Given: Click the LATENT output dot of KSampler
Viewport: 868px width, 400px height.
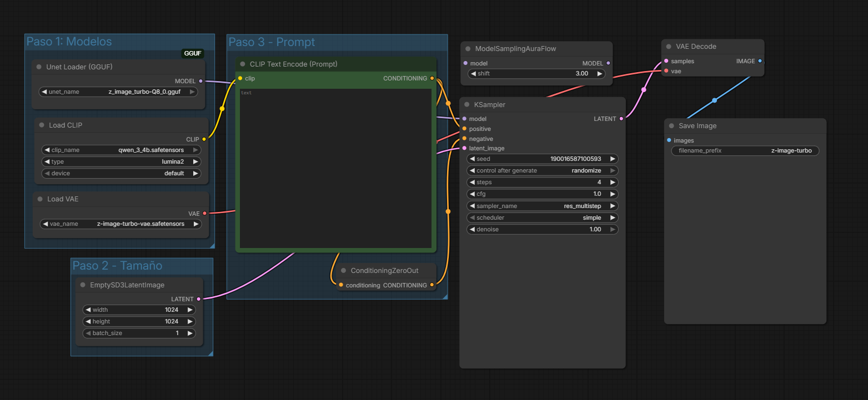Looking at the screenshot, I should (621, 119).
